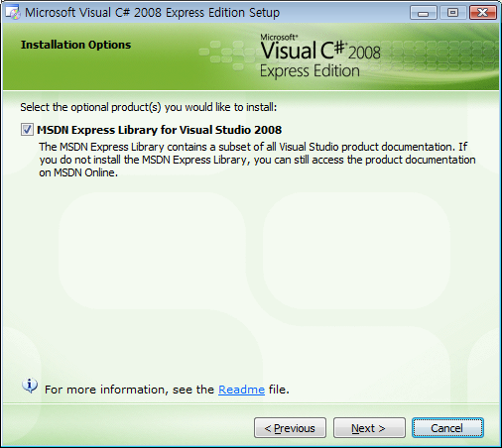Click the window title bar text

tap(152, 13)
